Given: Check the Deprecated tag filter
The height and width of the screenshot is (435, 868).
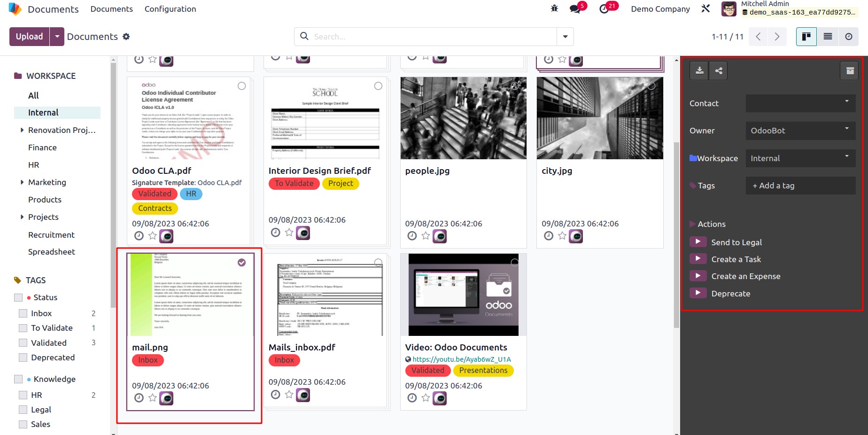Looking at the screenshot, I should tap(23, 357).
